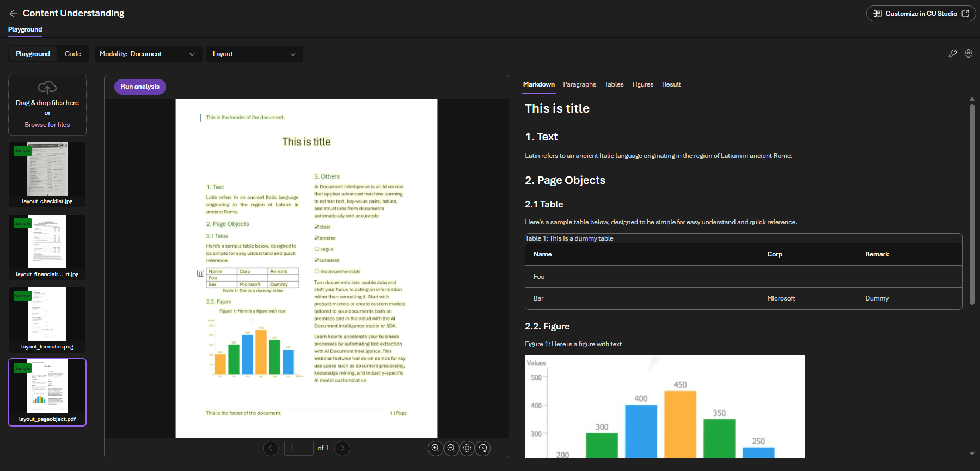The image size is (980, 471).
Task: Choose the layout_formulas.png sample thumbnail
Action: click(47, 319)
